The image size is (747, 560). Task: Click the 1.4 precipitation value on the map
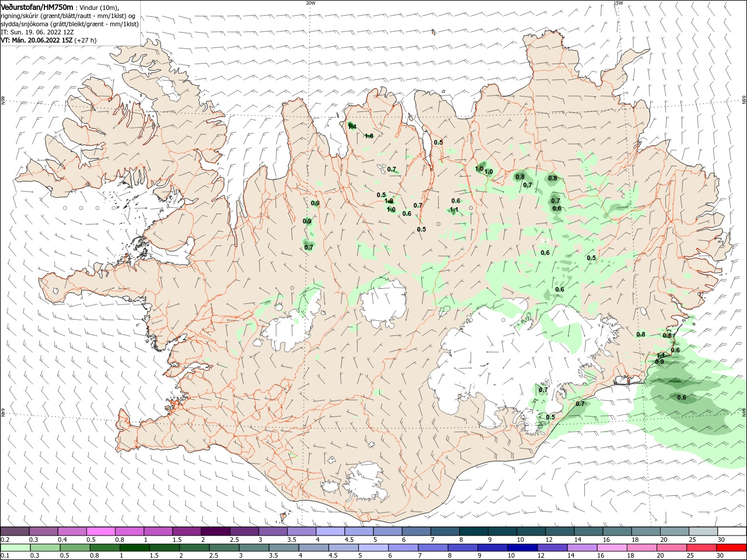coord(352,127)
